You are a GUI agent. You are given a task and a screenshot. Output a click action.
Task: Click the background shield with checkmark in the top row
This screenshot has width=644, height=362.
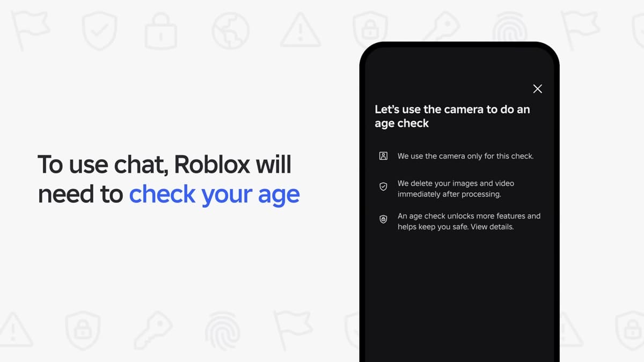[100, 31]
